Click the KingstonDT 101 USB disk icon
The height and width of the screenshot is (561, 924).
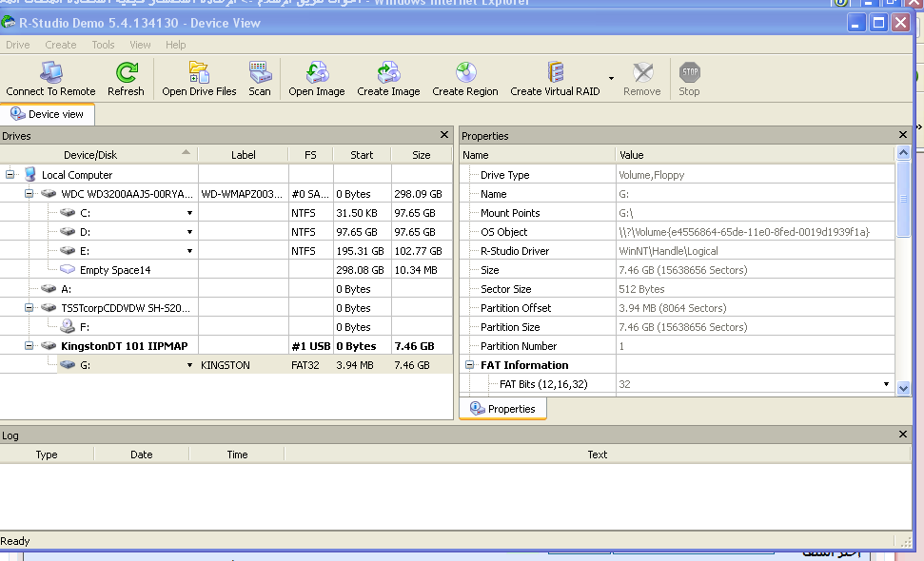pos(49,345)
